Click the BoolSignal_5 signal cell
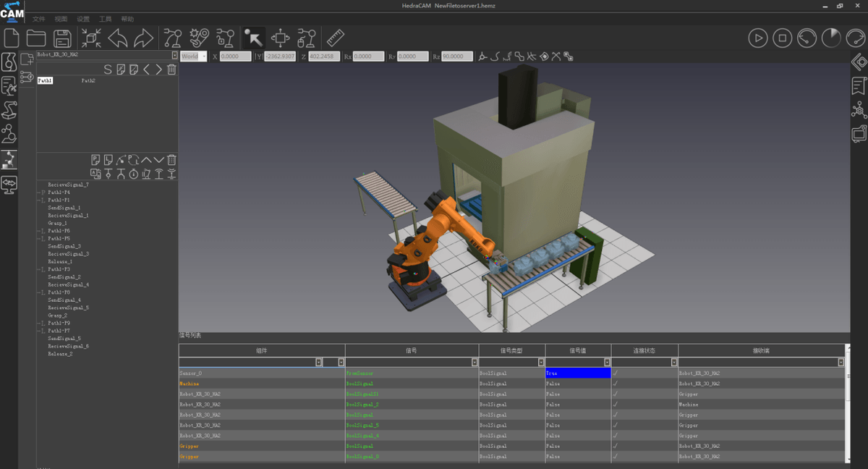 click(x=412, y=426)
